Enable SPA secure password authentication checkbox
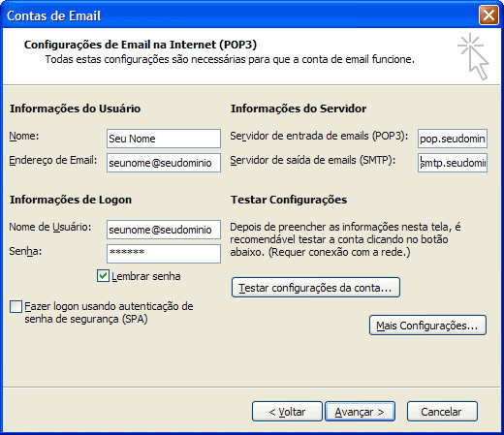504x435 pixels. [x=16, y=307]
